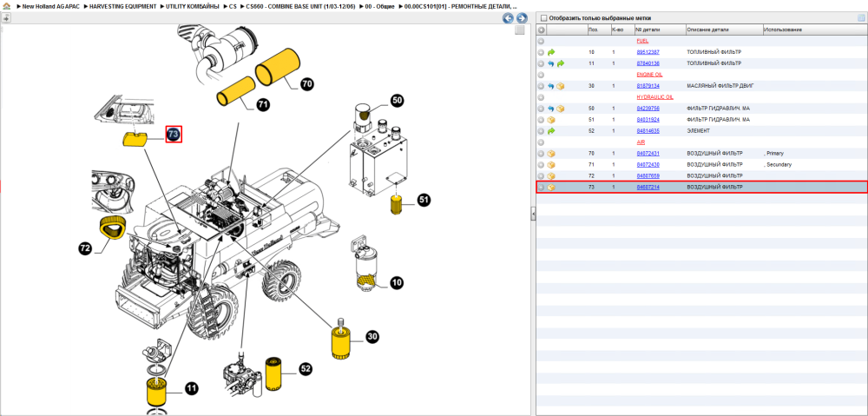Click the package box icon in row 73
This screenshot has height=416, width=868.
coord(551,188)
